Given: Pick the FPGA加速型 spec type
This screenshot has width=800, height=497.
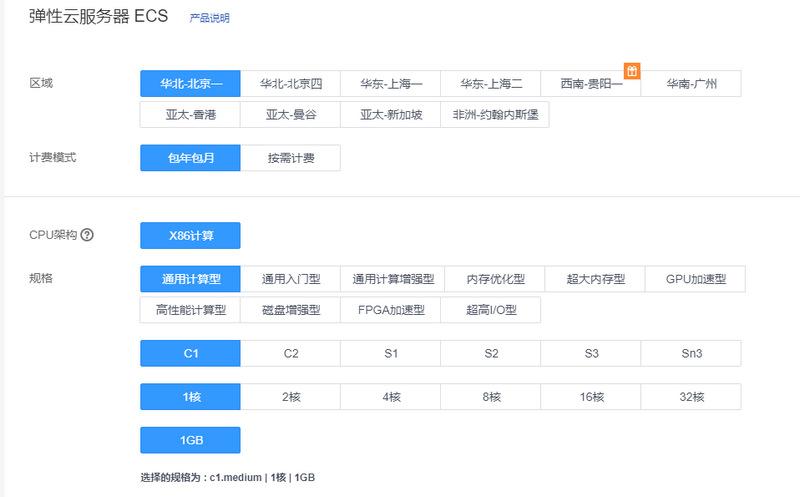Looking at the screenshot, I should (390, 310).
